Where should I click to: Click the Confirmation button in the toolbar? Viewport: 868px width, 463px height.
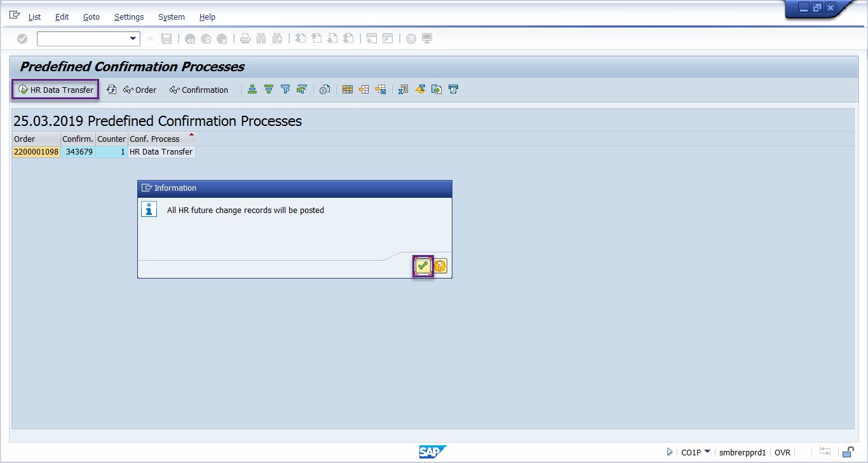(x=199, y=90)
